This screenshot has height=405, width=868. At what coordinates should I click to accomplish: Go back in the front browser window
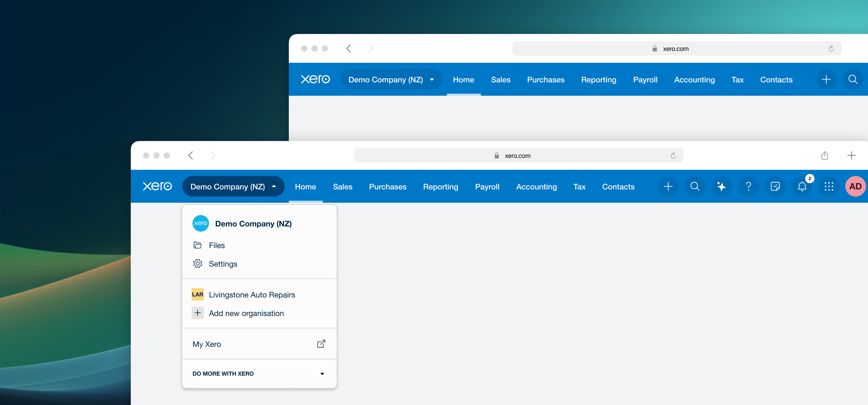pos(190,155)
